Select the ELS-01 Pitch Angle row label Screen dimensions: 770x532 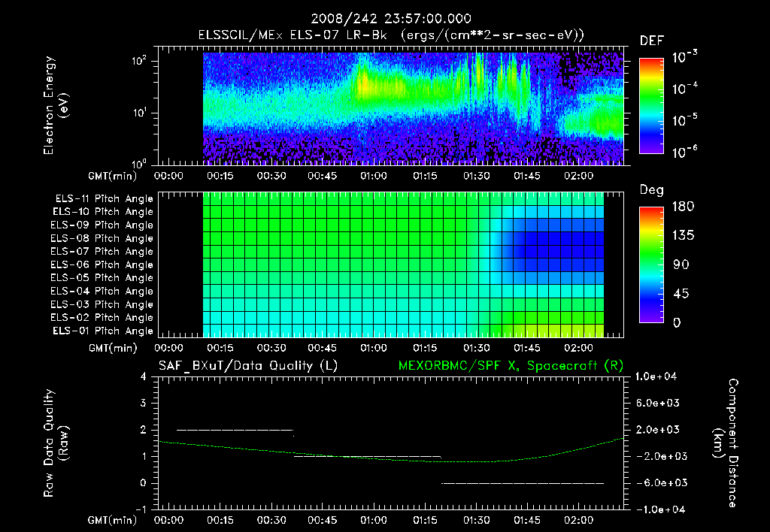click(103, 331)
